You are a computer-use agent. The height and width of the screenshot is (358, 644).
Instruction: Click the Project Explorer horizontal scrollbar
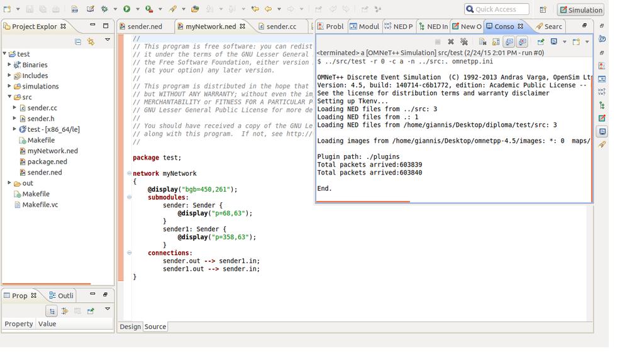coord(47,283)
